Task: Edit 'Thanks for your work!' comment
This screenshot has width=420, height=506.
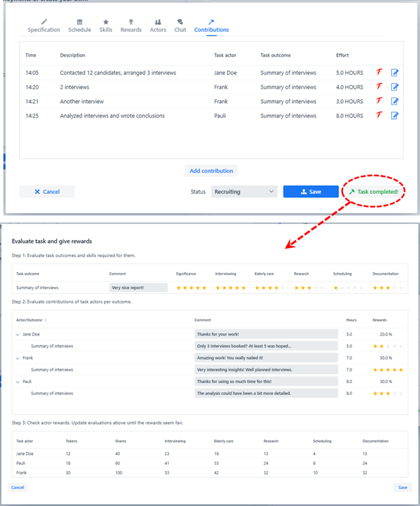Action: point(266,334)
